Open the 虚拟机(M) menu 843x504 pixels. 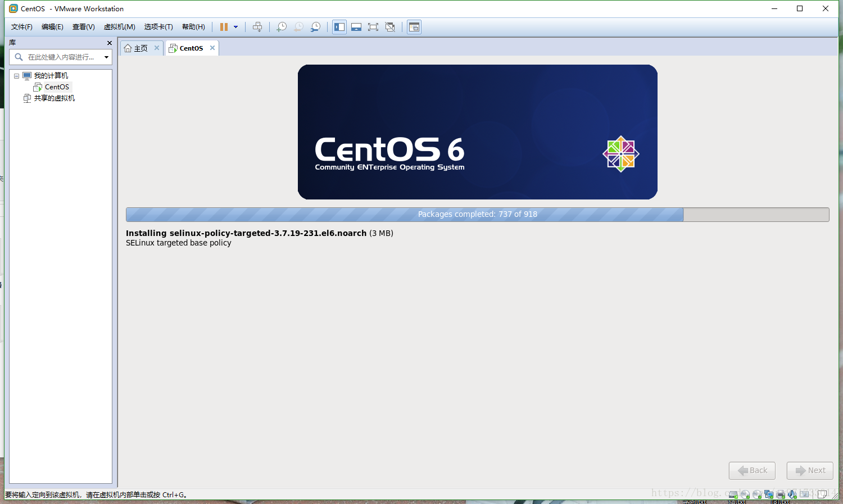click(x=120, y=27)
